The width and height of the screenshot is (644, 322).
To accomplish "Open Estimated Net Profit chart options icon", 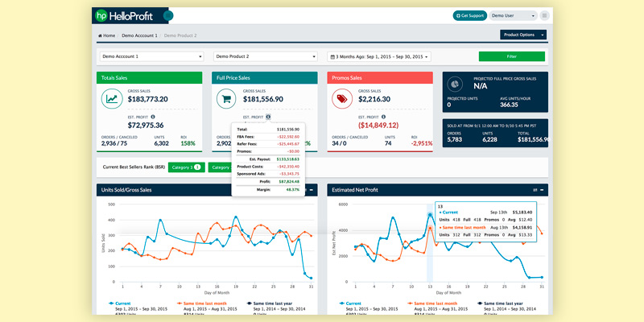I will (535, 190).
